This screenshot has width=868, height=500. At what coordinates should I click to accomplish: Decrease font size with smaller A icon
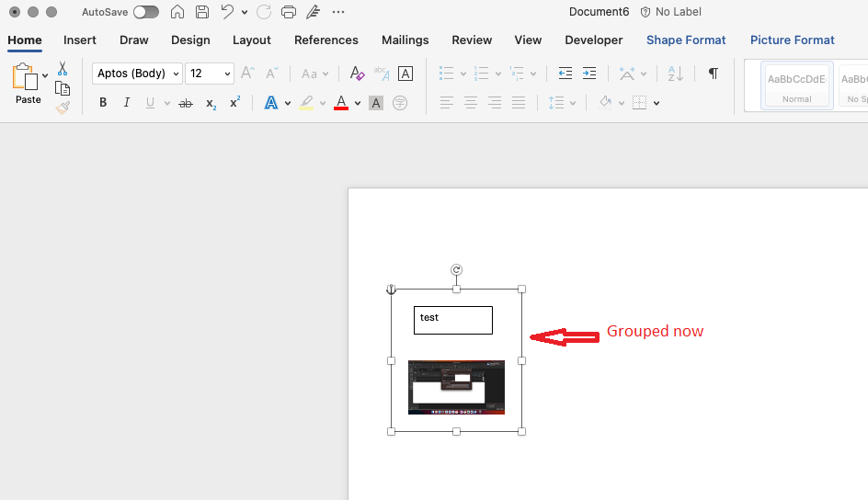pos(272,73)
